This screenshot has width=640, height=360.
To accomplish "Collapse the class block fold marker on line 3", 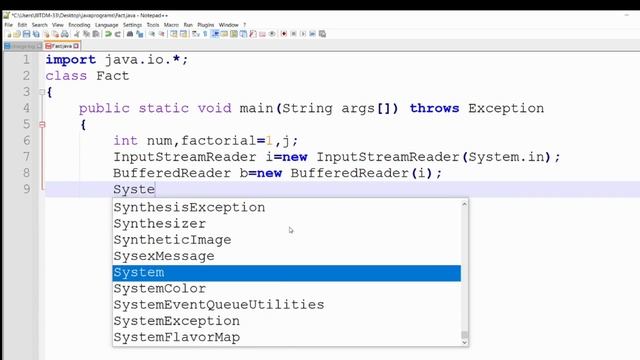I will point(42,92).
